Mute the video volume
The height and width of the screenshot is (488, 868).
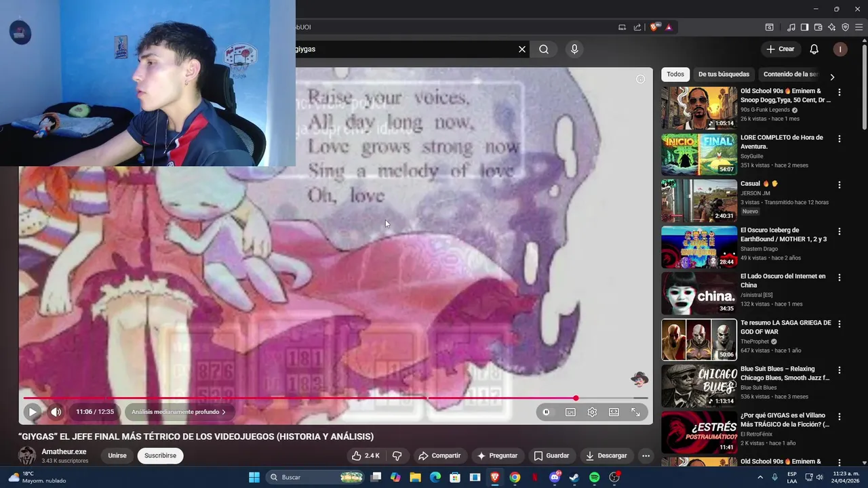56,411
